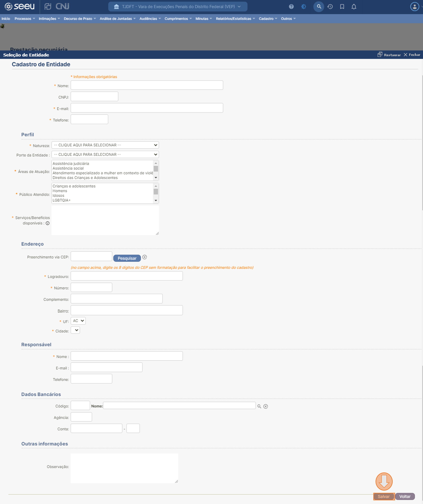Search bank with magnifier icon

click(259, 406)
